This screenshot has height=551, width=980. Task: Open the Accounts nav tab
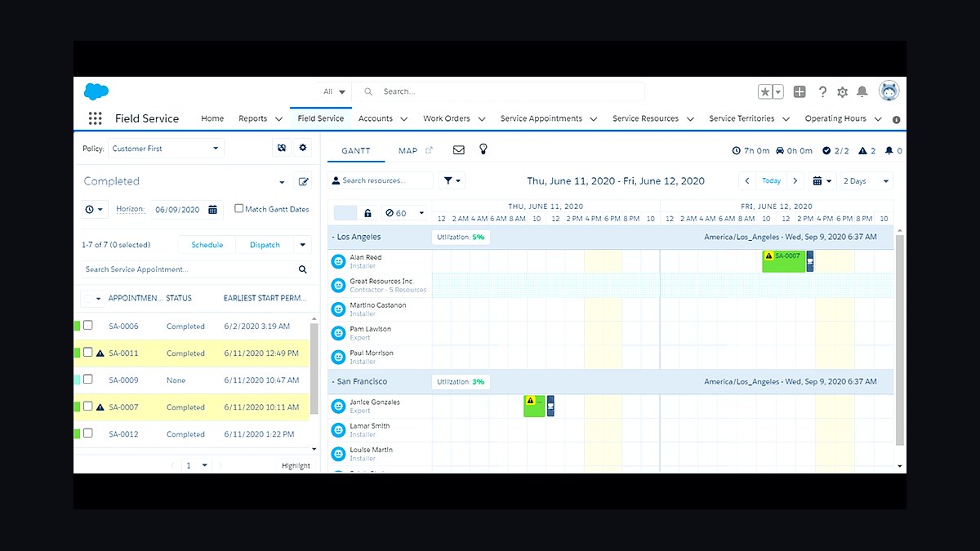[x=376, y=118]
